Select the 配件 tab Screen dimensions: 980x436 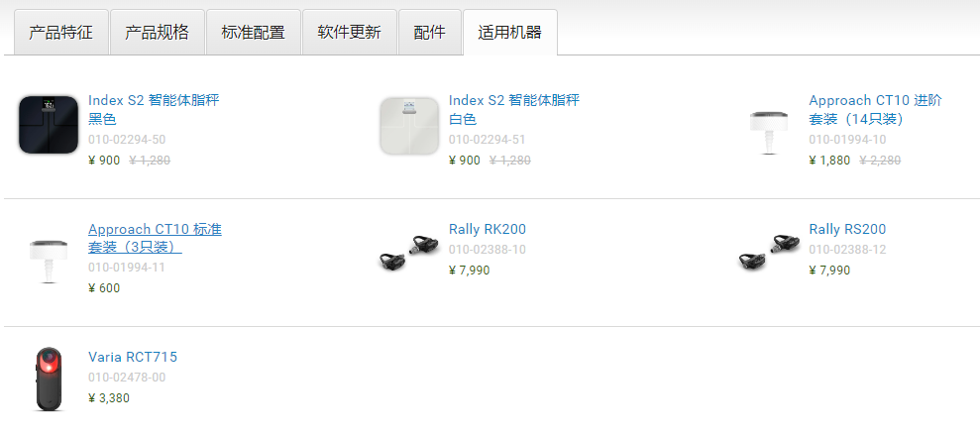pos(430,33)
